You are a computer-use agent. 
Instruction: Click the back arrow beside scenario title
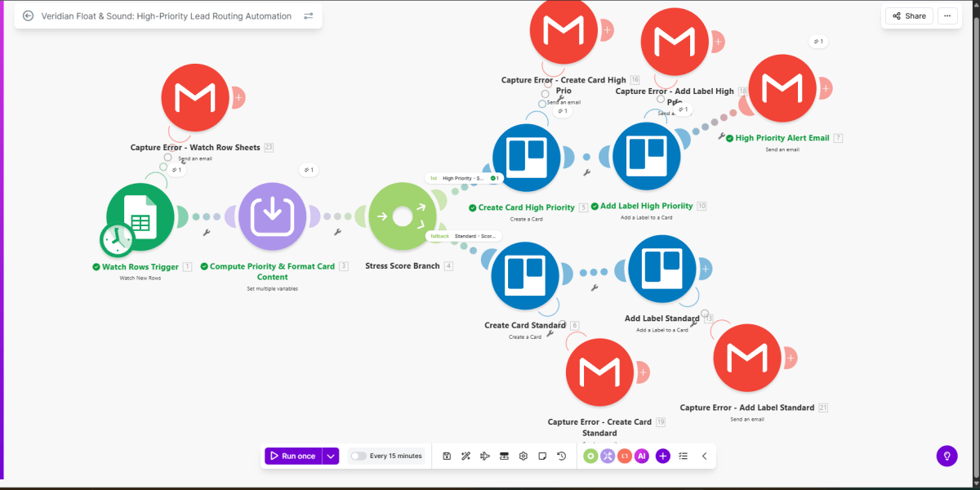28,16
